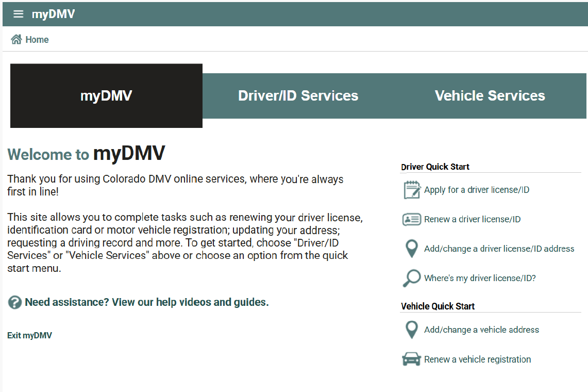Viewport: 588px width, 392px height.
Task: Click the magnifying glass to find your license
Action: click(411, 278)
